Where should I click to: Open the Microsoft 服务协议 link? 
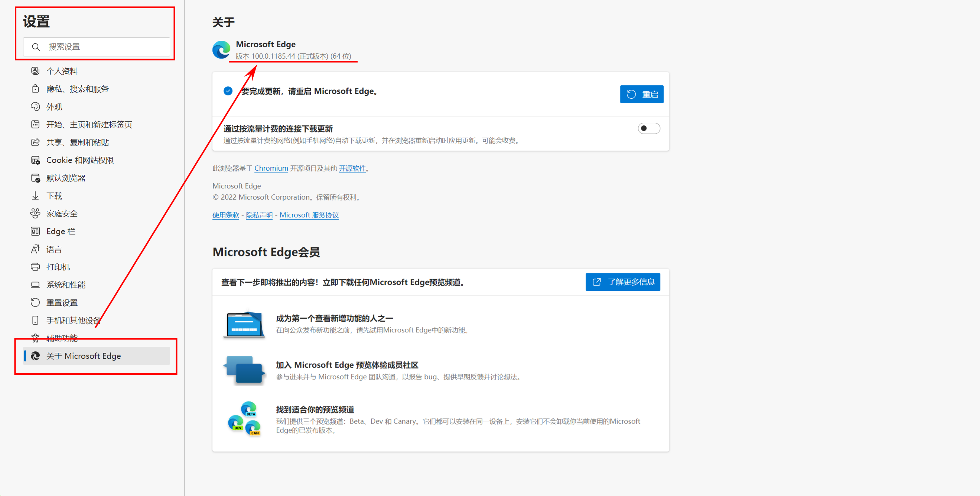tap(309, 215)
